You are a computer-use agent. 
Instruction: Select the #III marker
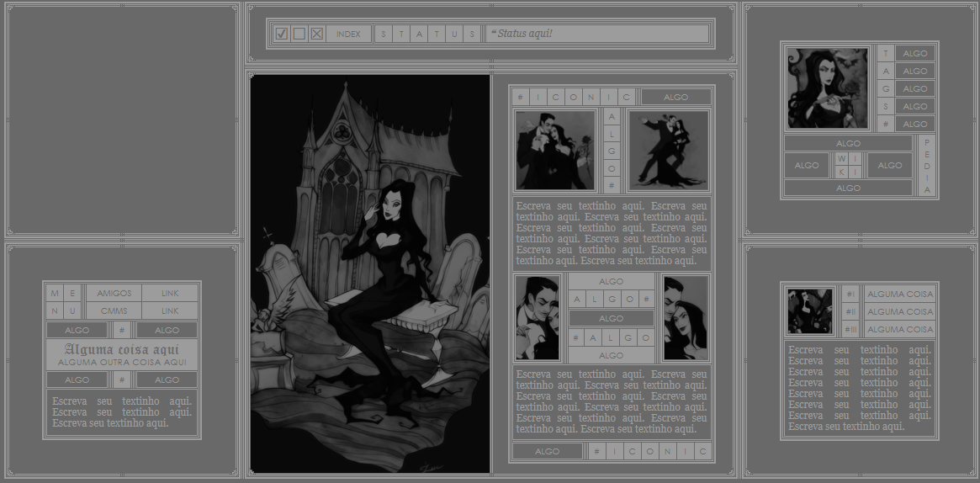[x=850, y=329]
